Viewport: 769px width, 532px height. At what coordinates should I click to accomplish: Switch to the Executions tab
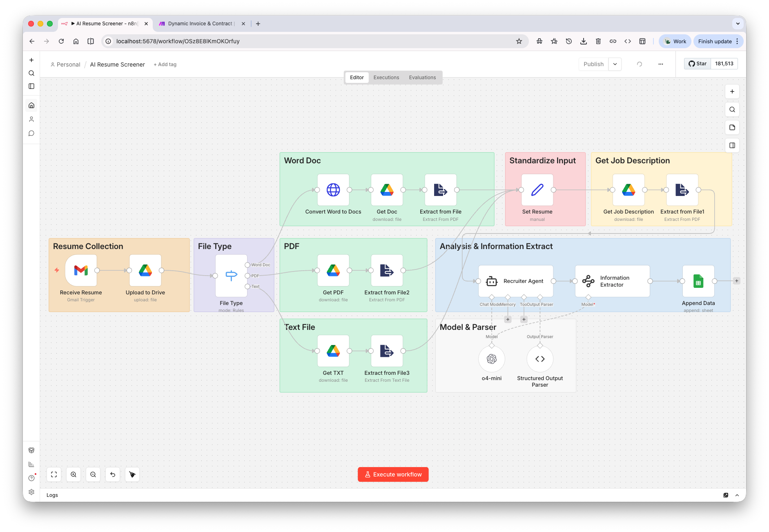[386, 77]
